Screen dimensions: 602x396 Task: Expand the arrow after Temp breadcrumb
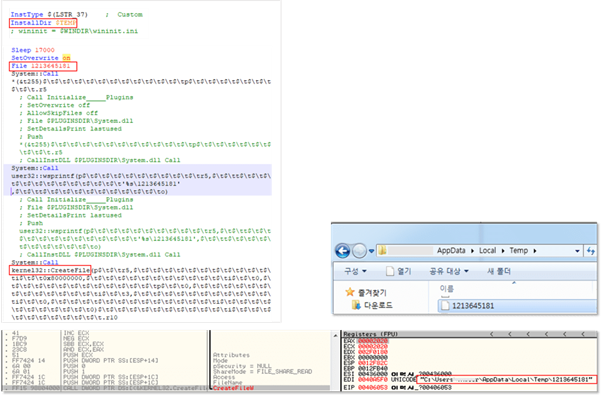(x=534, y=251)
